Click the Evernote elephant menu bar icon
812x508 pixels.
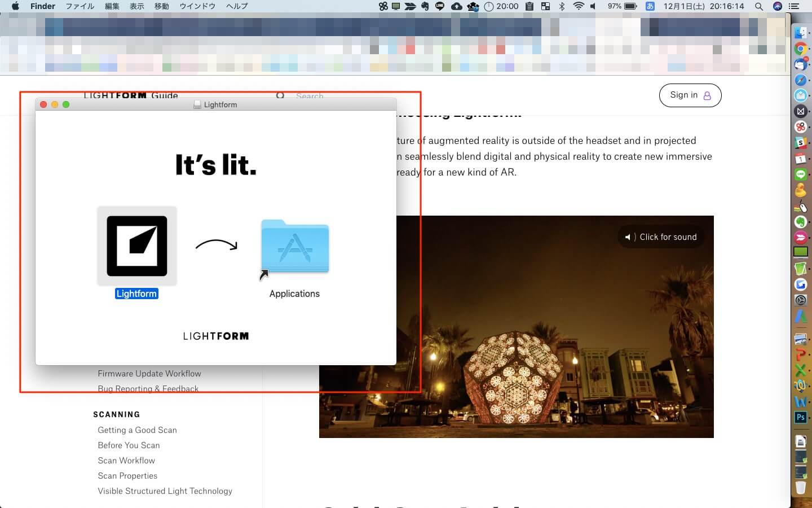click(x=425, y=6)
